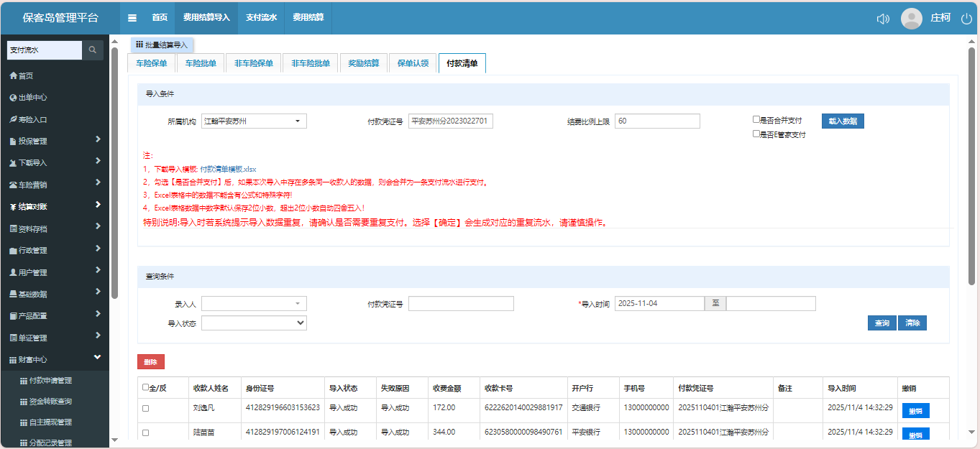
Task: Switch to the 车险保单 tab
Action: 151,63
